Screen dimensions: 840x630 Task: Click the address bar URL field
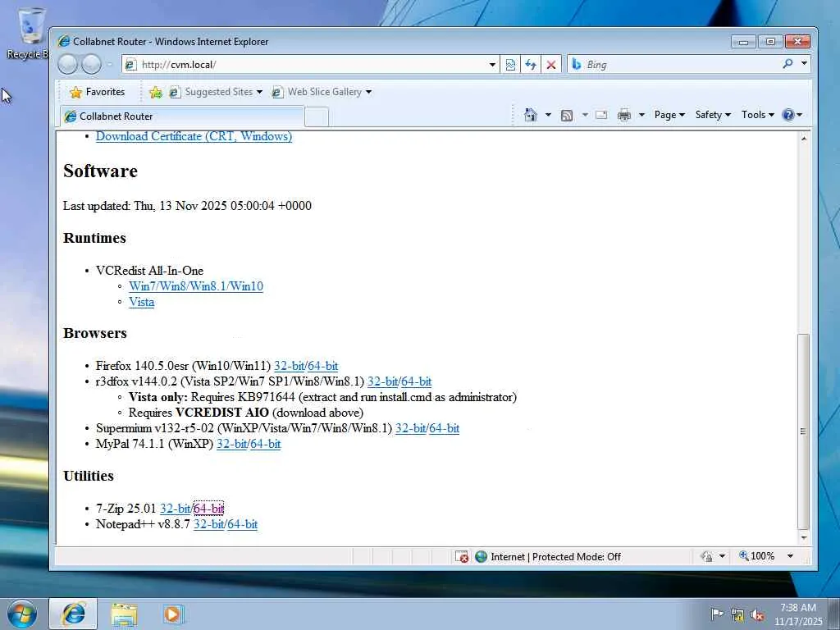tap(305, 65)
